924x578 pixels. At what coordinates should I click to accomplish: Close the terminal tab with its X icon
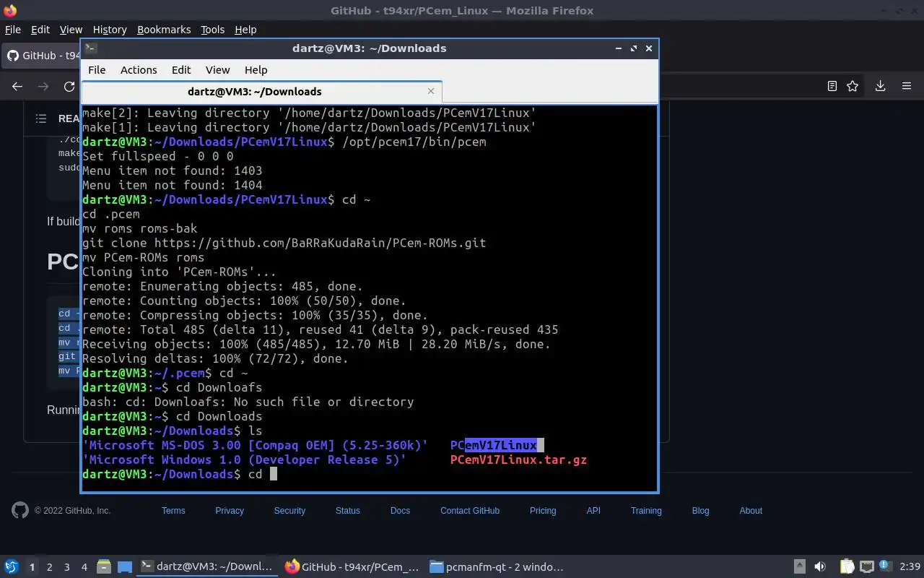click(431, 91)
